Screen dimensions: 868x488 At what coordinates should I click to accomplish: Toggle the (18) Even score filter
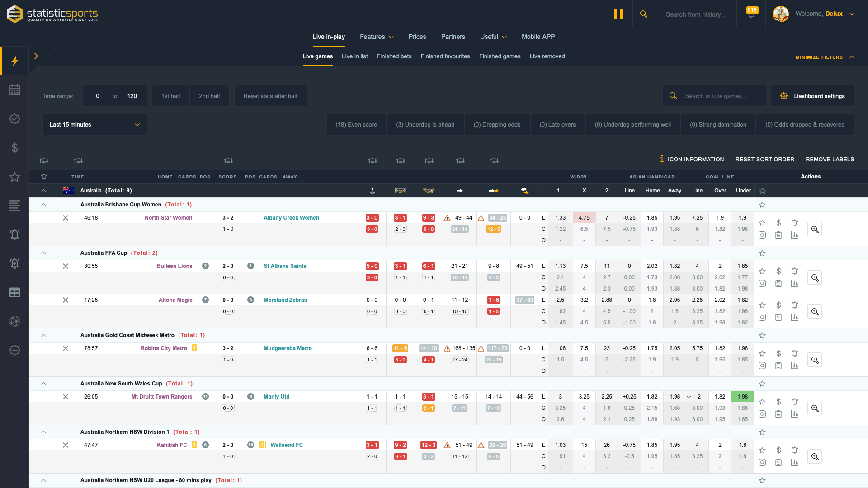(356, 124)
